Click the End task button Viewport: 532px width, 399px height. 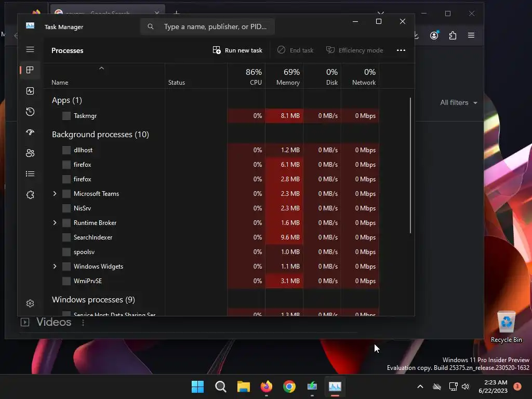pos(296,50)
